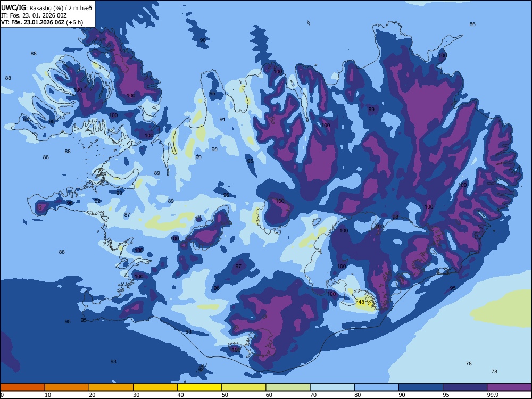Image resolution: width=532 pixels, height=399 pixels.
Task: Click the "(+6 h)" forecast offset text
Action: (74, 23)
